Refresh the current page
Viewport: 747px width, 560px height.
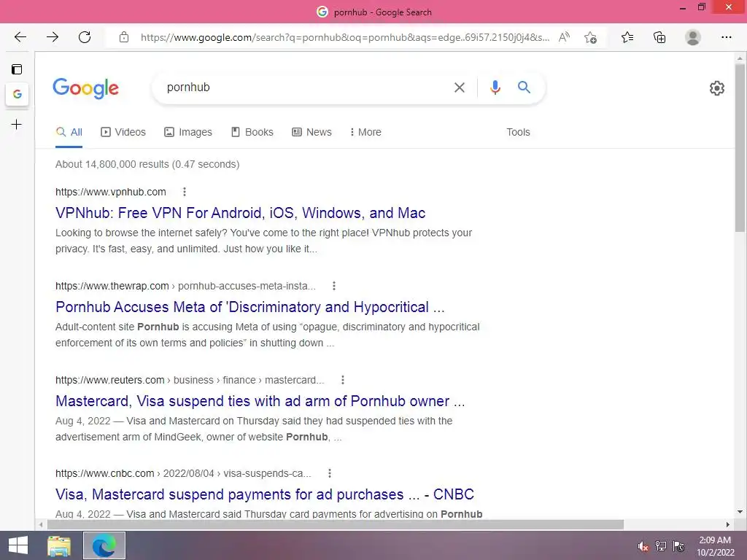point(85,37)
